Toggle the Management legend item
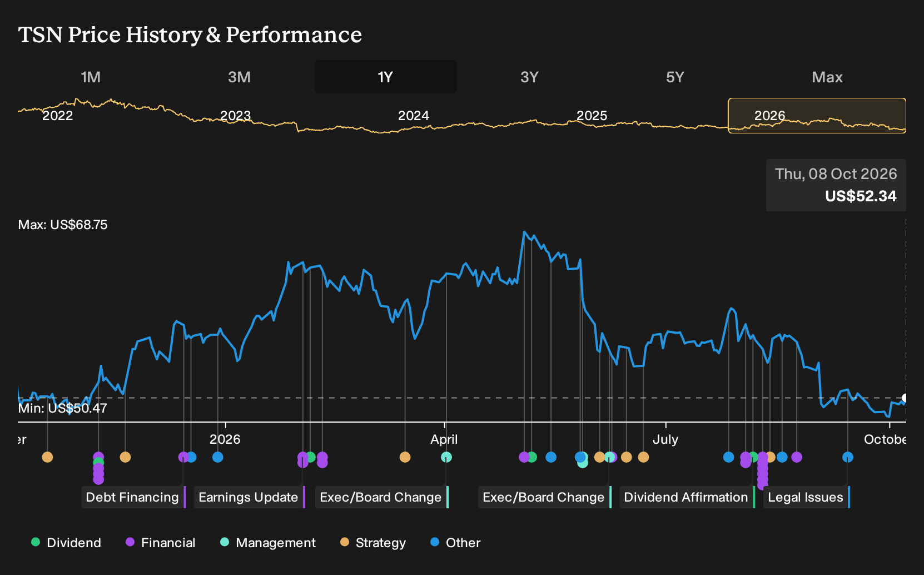 click(x=268, y=543)
